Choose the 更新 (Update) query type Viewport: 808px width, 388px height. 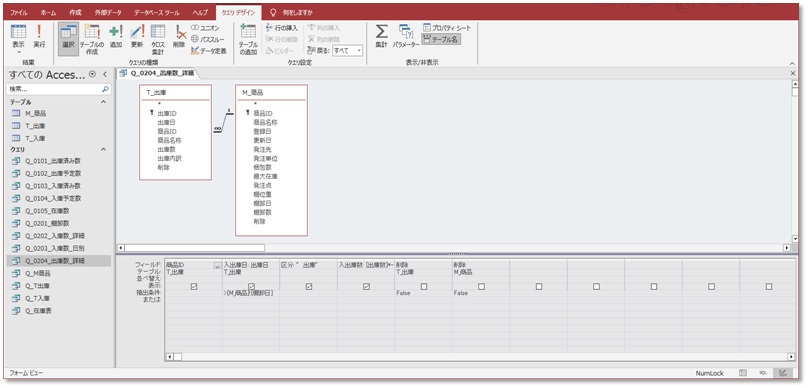click(x=137, y=36)
